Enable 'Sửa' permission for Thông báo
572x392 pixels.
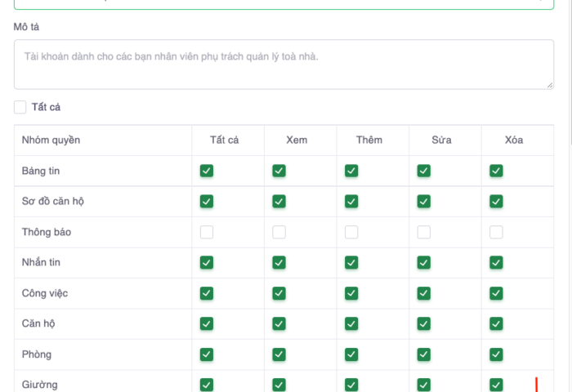423,232
